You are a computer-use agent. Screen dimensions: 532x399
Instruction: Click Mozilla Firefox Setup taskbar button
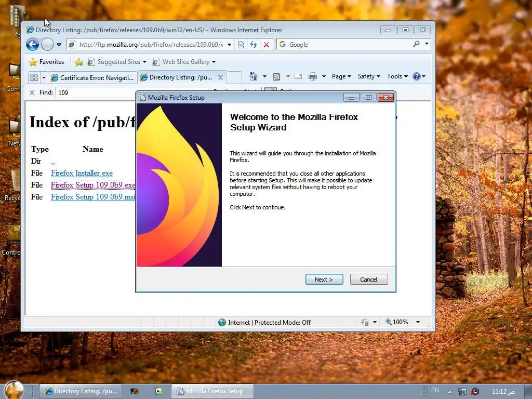pyautogui.click(x=212, y=391)
